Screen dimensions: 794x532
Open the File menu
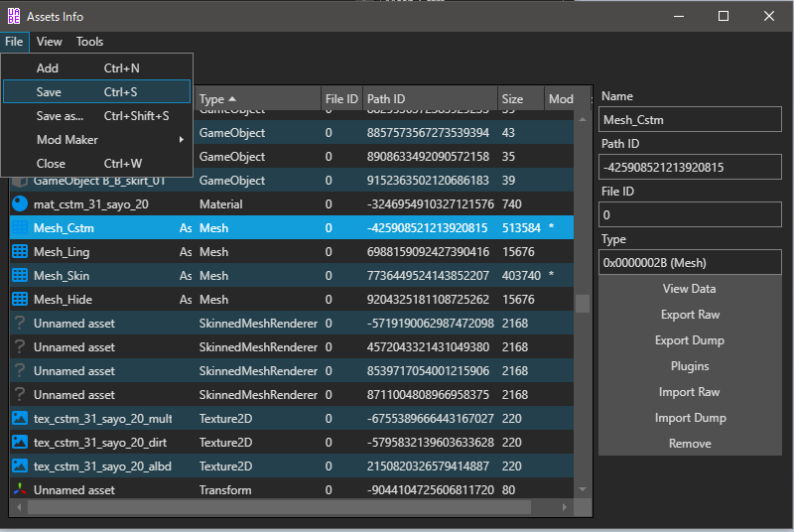click(x=14, y=42)
